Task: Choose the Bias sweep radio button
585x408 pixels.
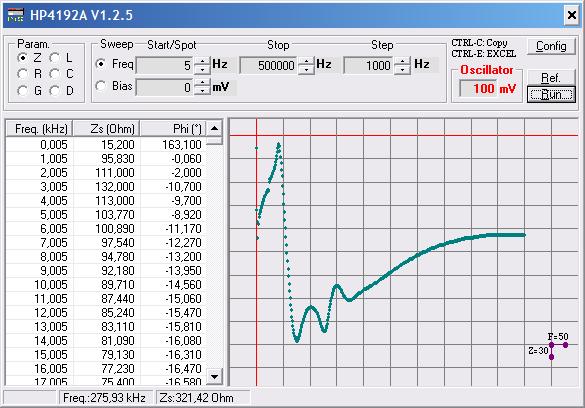Action: point(100,86)
